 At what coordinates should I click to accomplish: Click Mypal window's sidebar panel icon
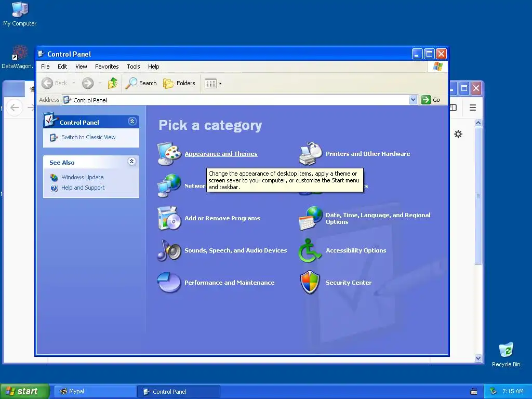(x=453, y=108)
